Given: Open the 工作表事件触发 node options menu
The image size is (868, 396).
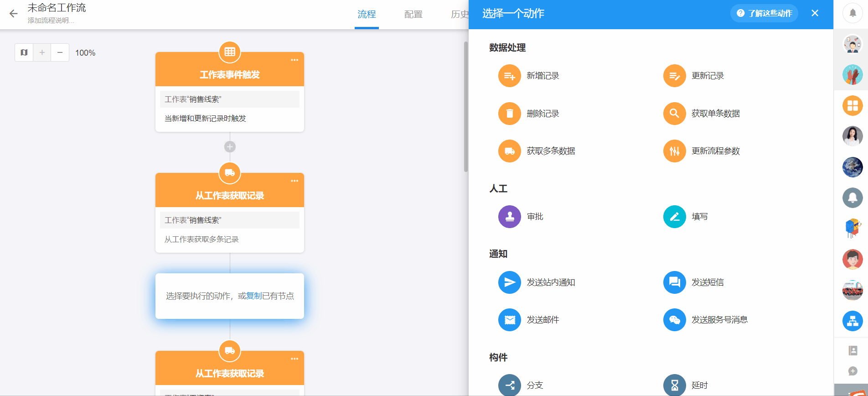Looking at the screenshot, I should click(x=294, y=60).
